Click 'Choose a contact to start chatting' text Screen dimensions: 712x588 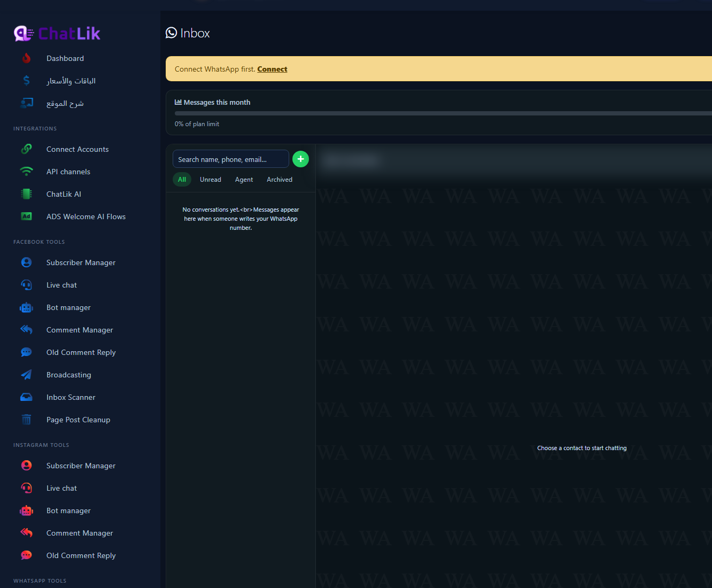tap(582, 448)
